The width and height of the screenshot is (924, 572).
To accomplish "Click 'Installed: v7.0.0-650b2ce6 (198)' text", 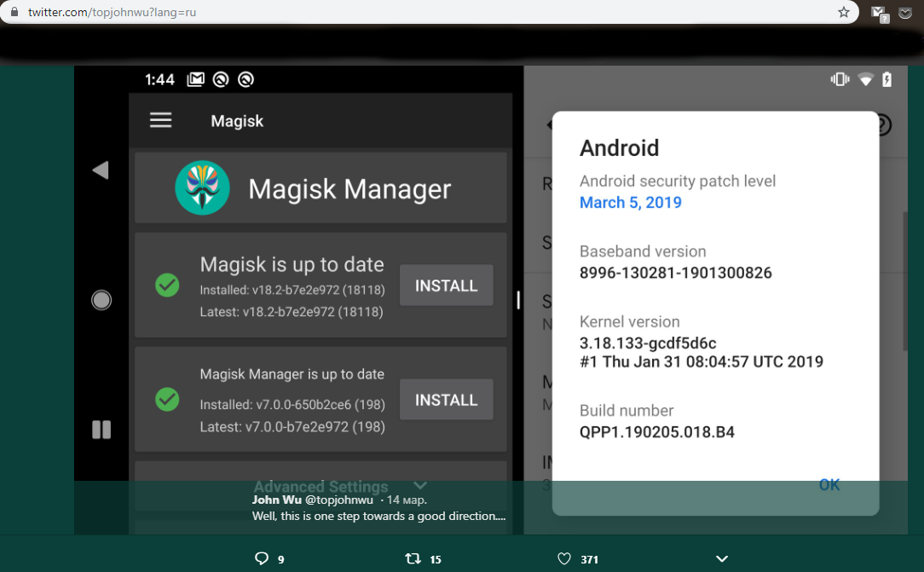I will click(x=292, y=405).
